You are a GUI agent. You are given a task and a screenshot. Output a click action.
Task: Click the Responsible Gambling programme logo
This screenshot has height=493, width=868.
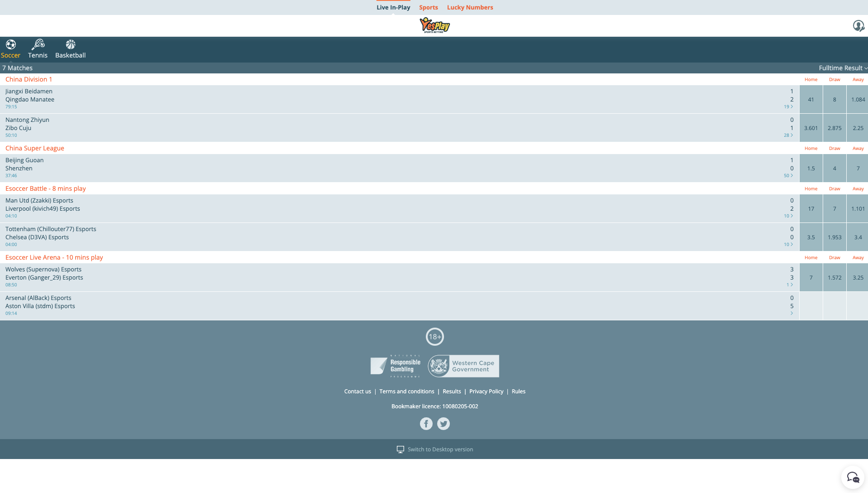tap(395, 366)
